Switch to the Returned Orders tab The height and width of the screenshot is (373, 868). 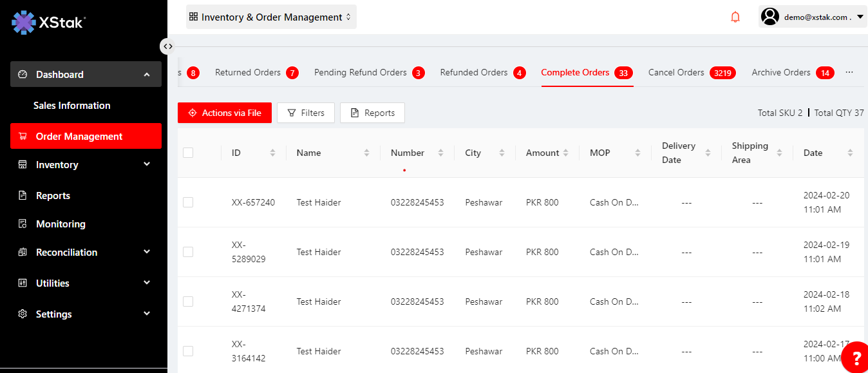tap(248, 72)
